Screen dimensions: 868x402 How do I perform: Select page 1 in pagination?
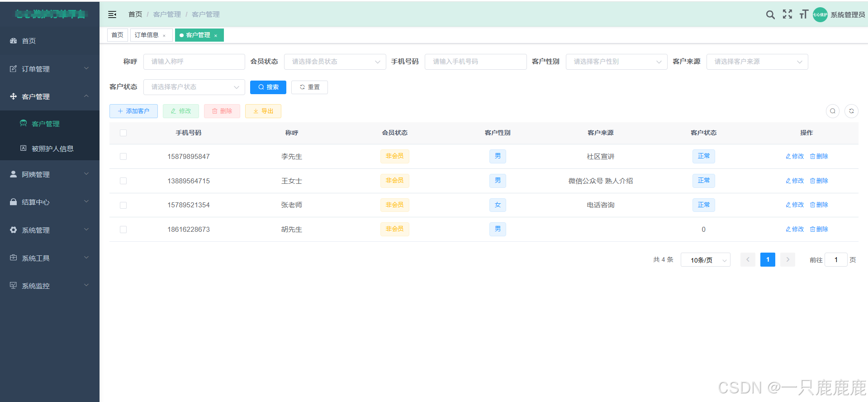coord(768,260)
